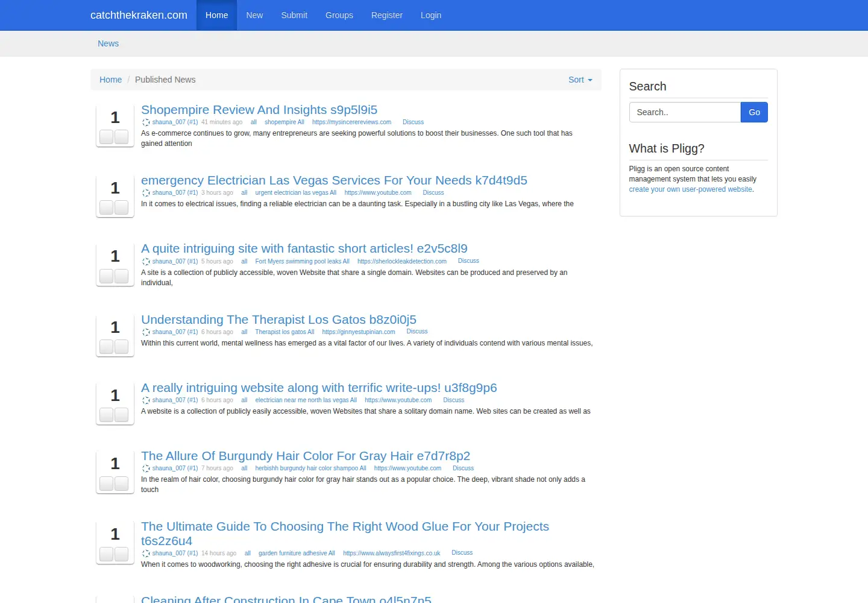This screenshot has width=868, height=603.
Task: Go to the New tab
Action: click(x=254, y=15)
